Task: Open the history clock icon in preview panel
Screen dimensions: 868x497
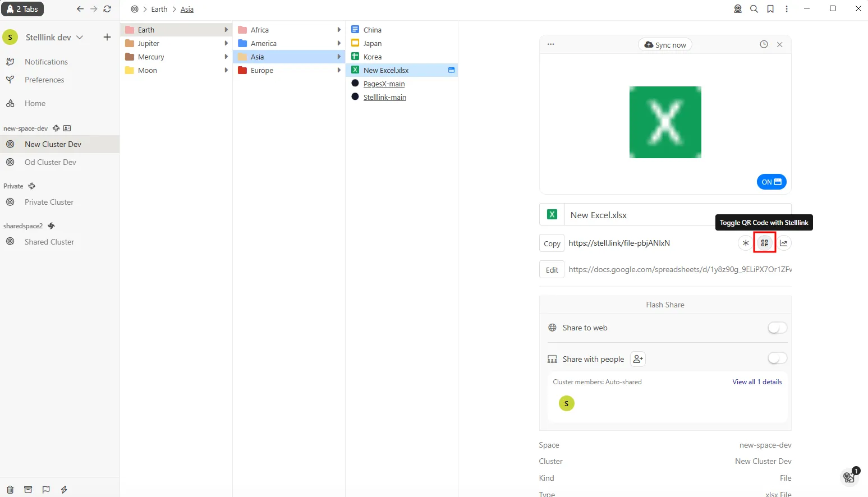Action: point(764,44)
